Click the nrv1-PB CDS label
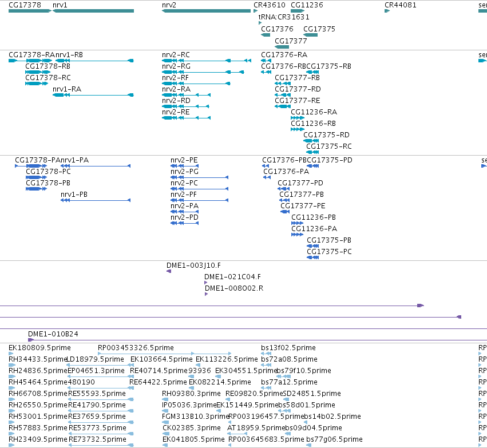The height and width of the screenshot is (448, 487). (74, 195)
